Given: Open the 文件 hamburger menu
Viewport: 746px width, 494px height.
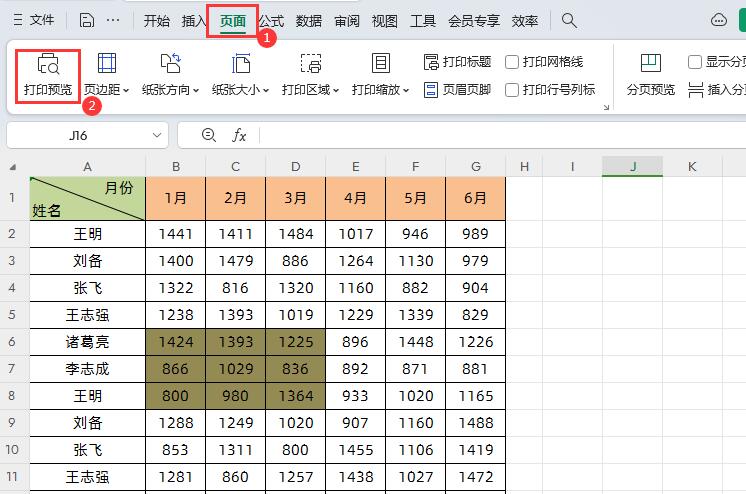Looking at the screenshot, I should (x=33, y=20).
